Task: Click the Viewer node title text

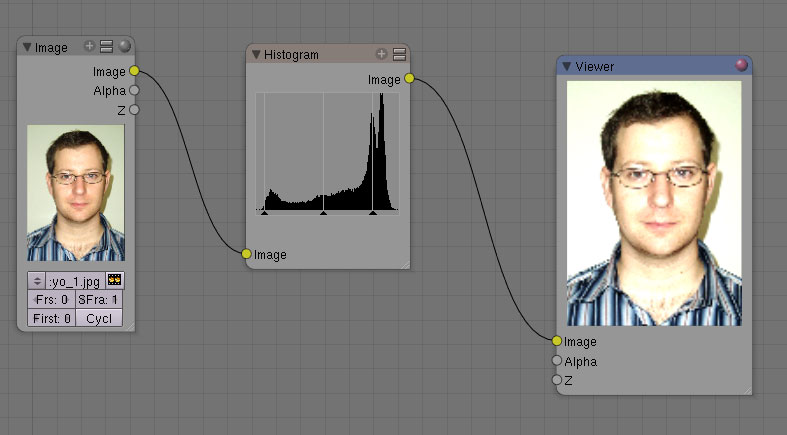Action: (594, 67)
